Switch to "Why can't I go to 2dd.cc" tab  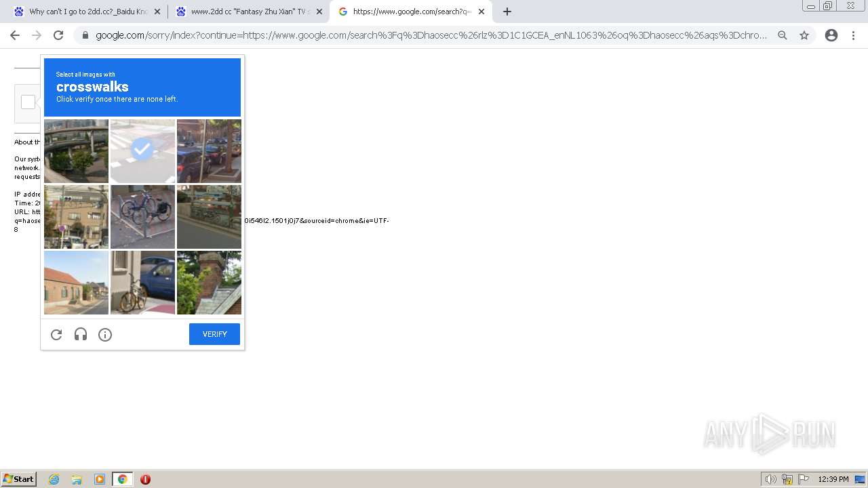coord(87,12)
